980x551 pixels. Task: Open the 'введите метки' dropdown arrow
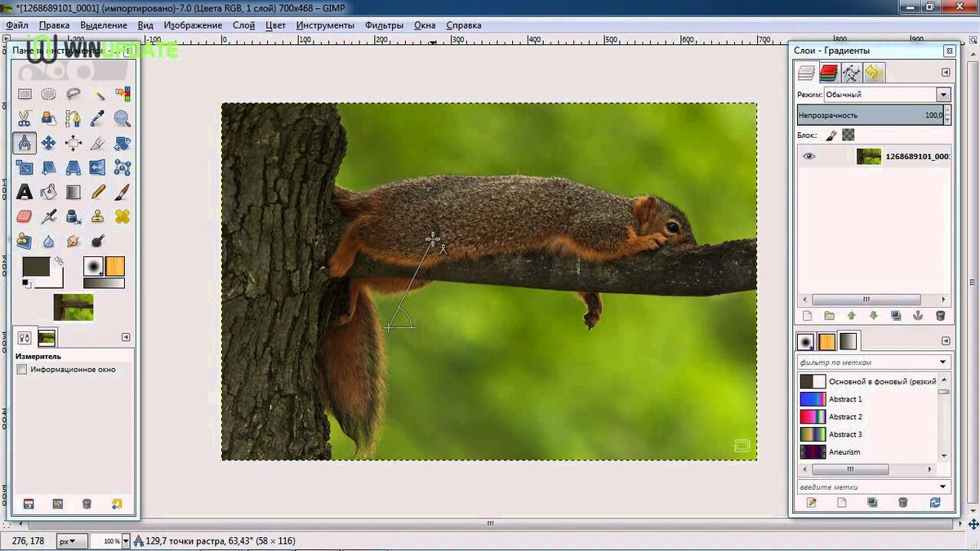[944, 487]
